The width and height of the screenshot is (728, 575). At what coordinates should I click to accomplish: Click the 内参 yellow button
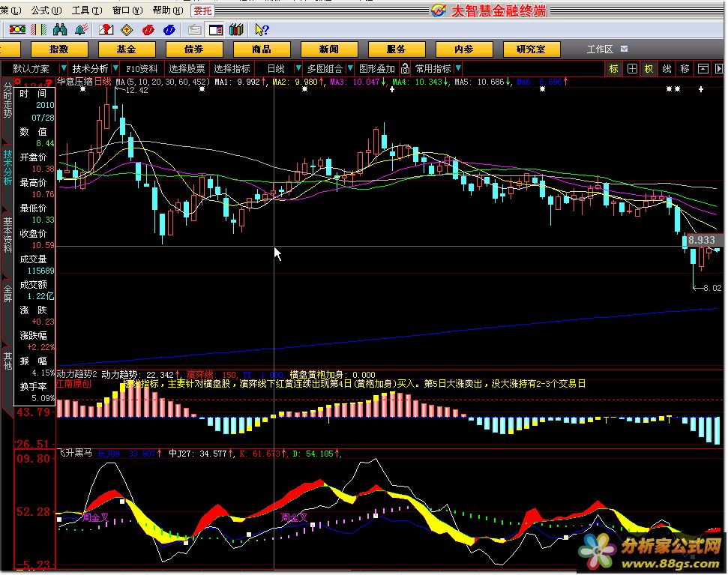(x=464, y=49)
